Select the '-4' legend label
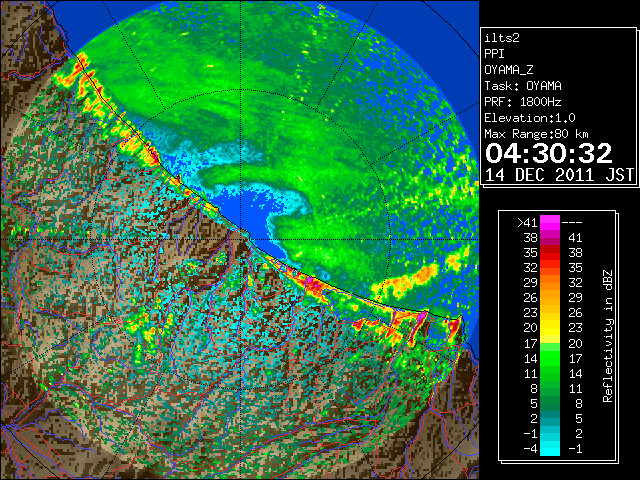The height and width of the screenshot is (480, 640). (x=530, y=449)
